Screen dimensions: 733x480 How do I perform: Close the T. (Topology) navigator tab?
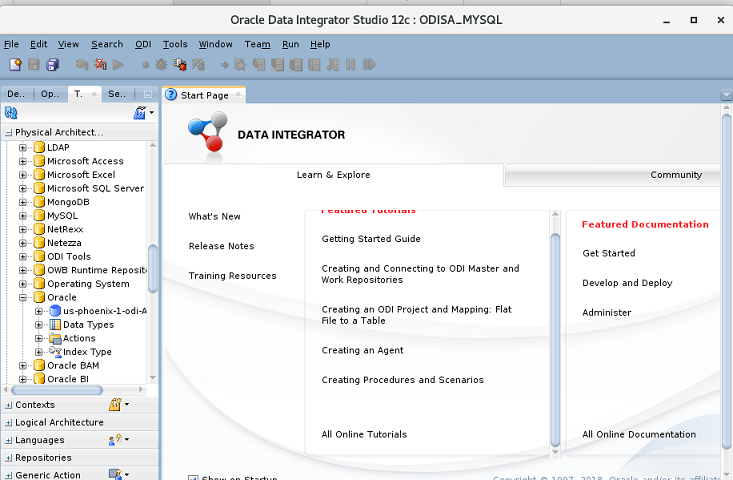coord(94,94)
